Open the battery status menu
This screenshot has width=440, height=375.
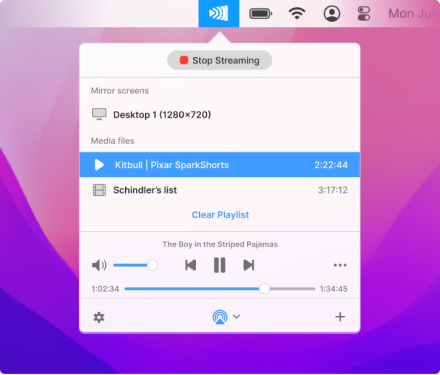point(261,14)
